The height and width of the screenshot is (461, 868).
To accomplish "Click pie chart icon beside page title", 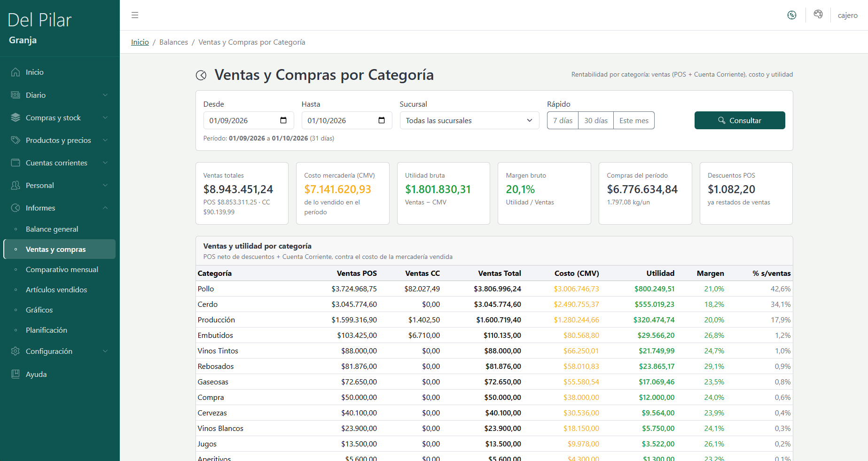I will pyautogui.click(x=201, y=75).
